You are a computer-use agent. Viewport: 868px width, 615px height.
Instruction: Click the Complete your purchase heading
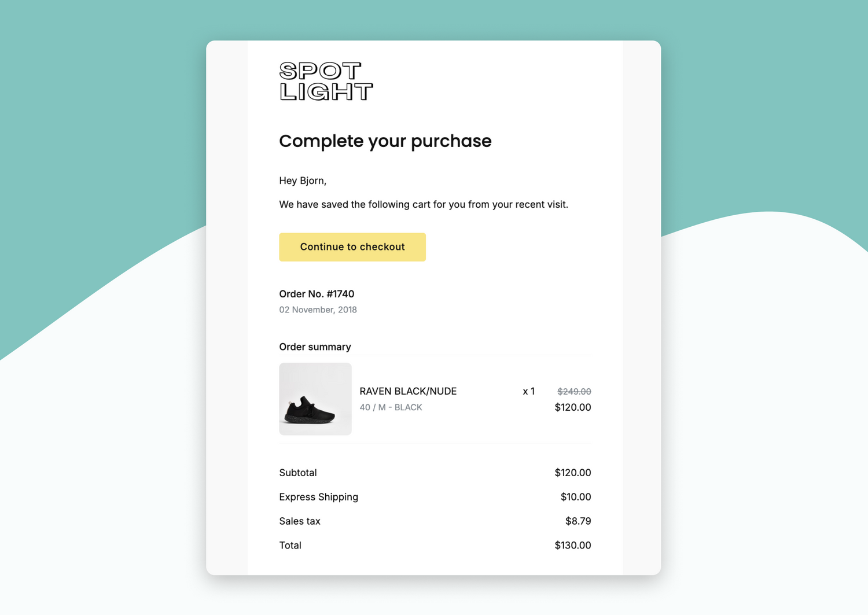point(385,141)
